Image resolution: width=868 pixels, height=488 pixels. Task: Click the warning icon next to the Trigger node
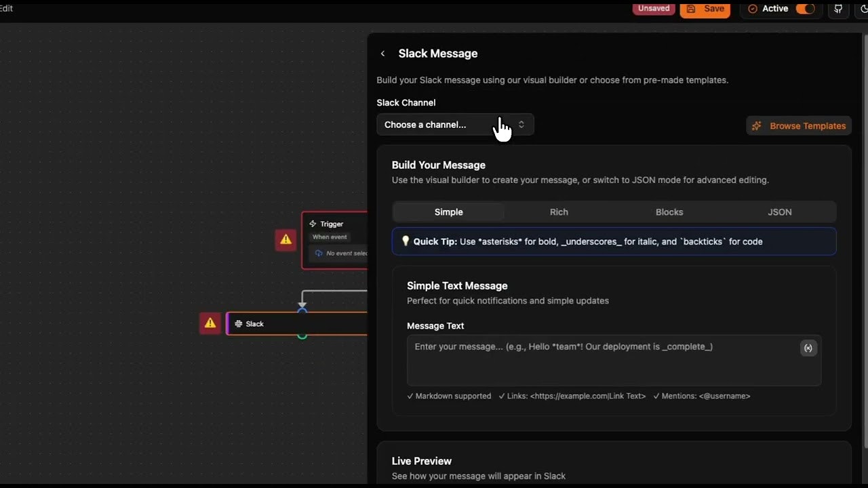[x=285, y=239]
